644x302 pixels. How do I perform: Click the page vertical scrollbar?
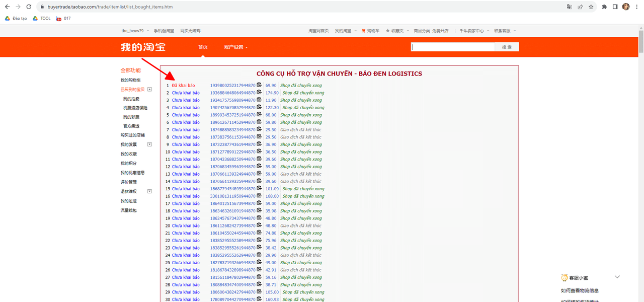pyautogui.click(x=641, y=151)
